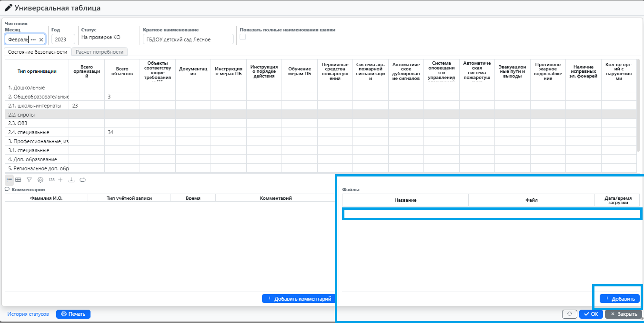
Task: Click 'Обучение мерам ПБ' column header
Action: coord(300,71)
